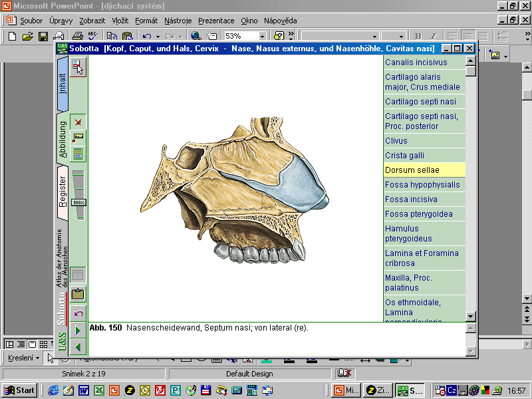Image resolution: width=532 pixels, height=399 pixels.
Task: Set center text alignment
Action: 467,36
